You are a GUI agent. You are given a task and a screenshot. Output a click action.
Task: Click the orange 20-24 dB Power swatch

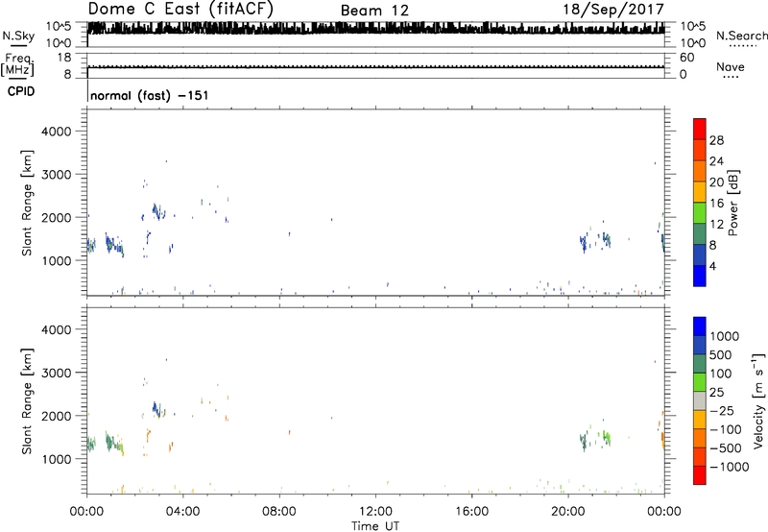[x=700, y=171]
